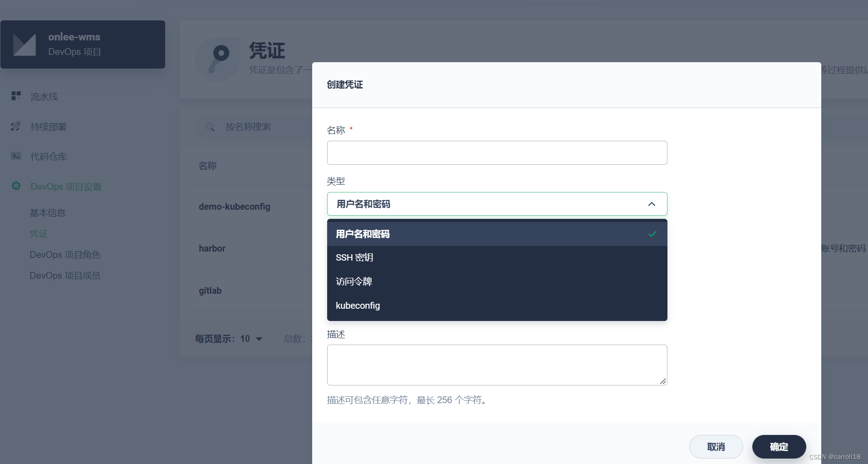The image size is (868, 464).
Task: Click the 凭证 page heading
Action: point(267,50)
